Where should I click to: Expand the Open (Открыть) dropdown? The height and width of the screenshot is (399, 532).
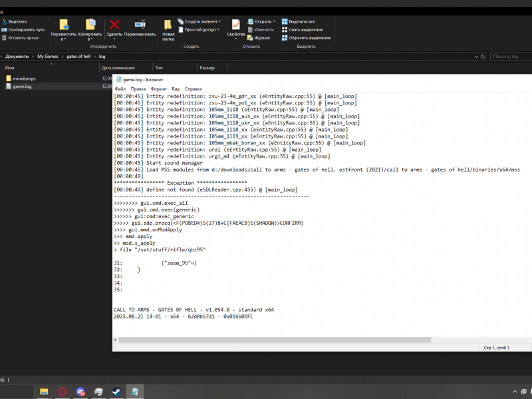pyautogui.click(x=274, y=21)
